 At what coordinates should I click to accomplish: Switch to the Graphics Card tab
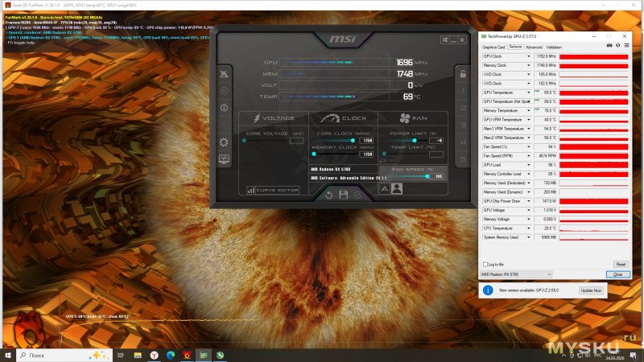493,47
